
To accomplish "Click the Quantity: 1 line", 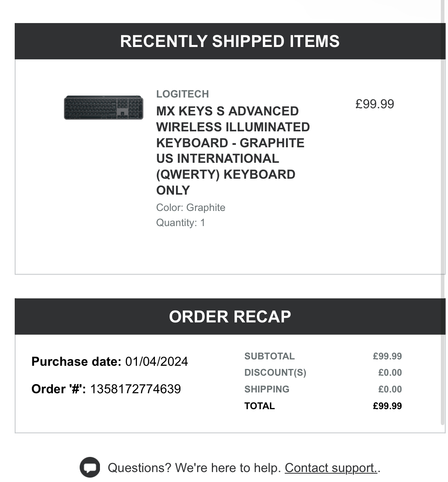I will tap(180, 222).
